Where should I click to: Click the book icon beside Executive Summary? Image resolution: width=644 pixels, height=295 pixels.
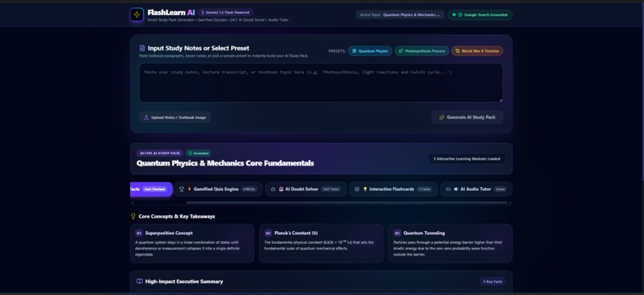(140, 281)
